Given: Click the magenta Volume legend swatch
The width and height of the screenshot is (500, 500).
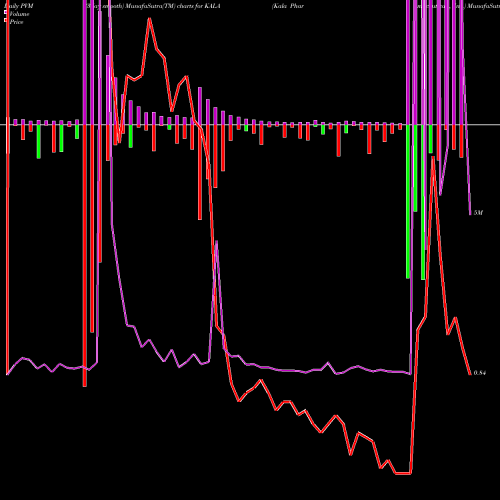Looking at the screenshot, I should point(5,12).
